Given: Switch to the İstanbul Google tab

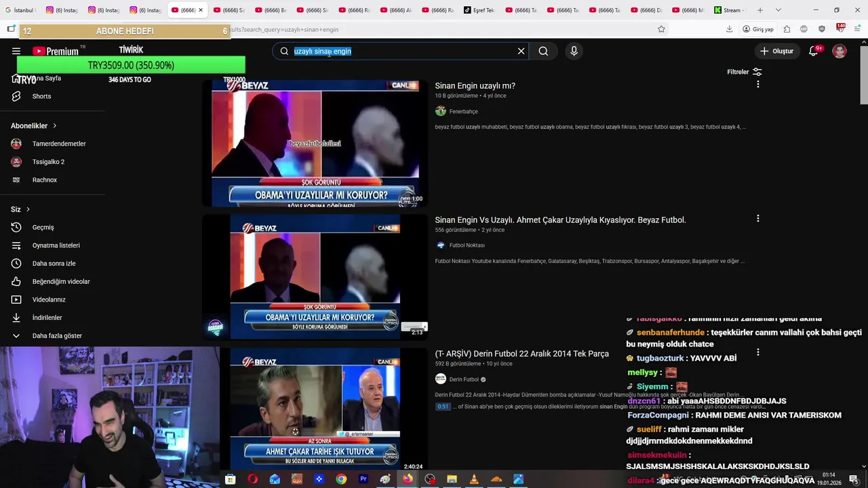Looking at the screenshot, I should (20, 10).
